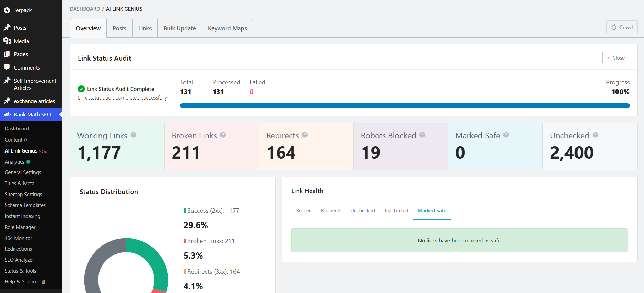Viewport: 644px width, 293px height.
Task: Switch to the Bulk Update tab
Action: [180, 28]
